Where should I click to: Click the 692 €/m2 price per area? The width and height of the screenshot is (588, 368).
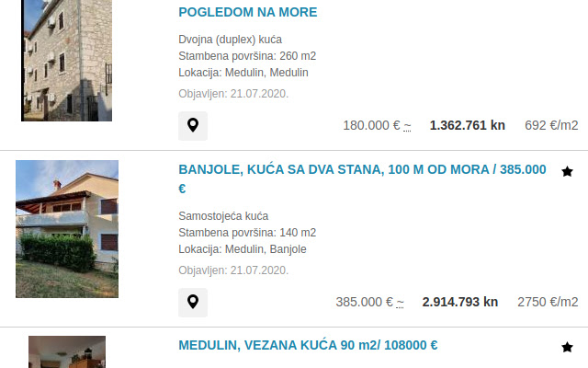551,125
